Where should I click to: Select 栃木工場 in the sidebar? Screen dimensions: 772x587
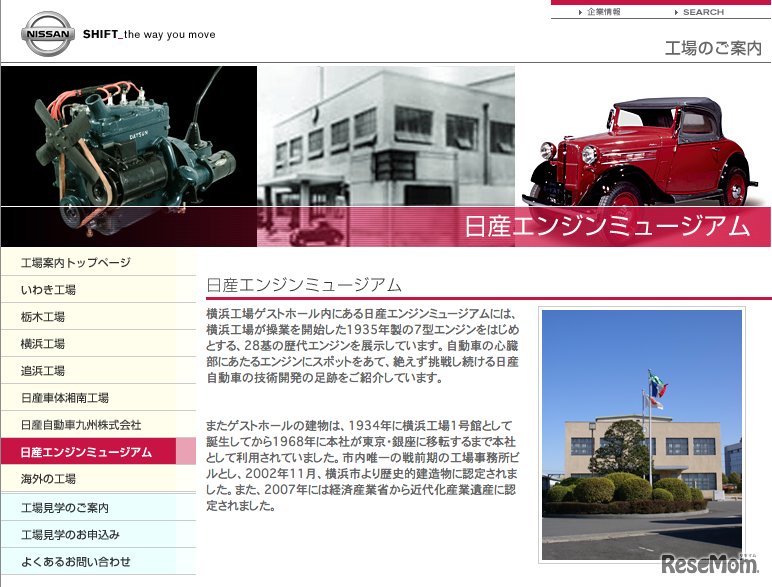coord(98,317)
